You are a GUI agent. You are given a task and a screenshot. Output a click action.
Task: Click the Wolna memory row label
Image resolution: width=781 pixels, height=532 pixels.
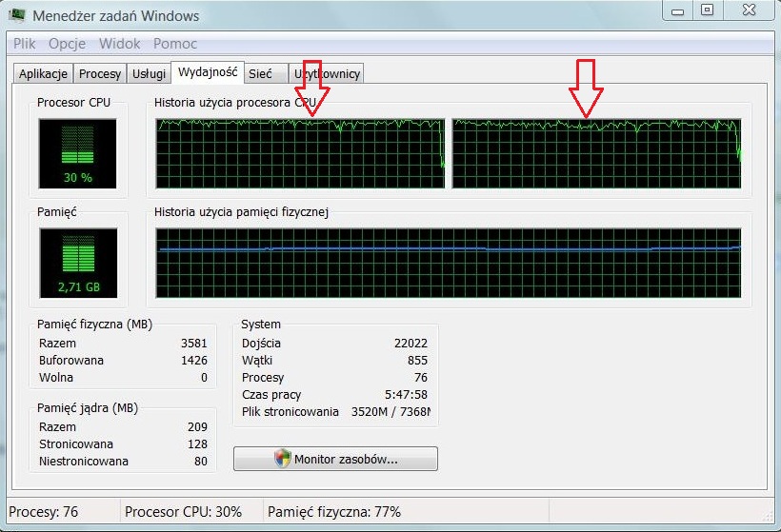point(56,377)
